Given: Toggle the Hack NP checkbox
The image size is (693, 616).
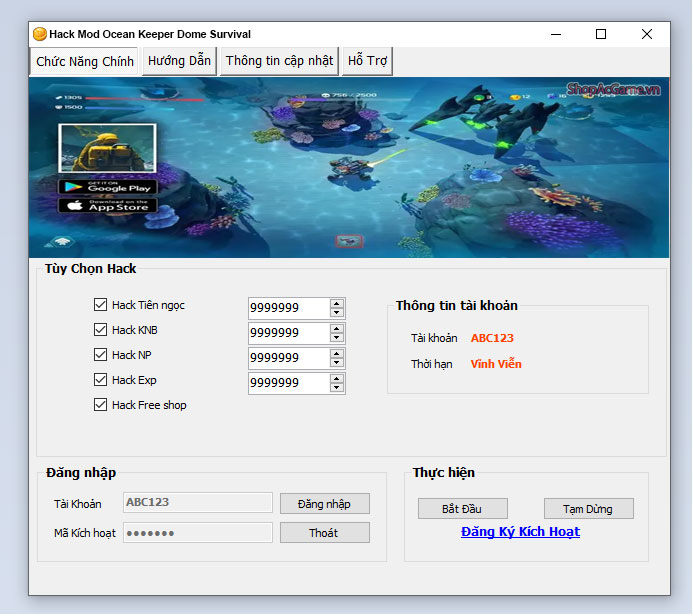Looking at the screenshot, I should click(x=100, y=355).
